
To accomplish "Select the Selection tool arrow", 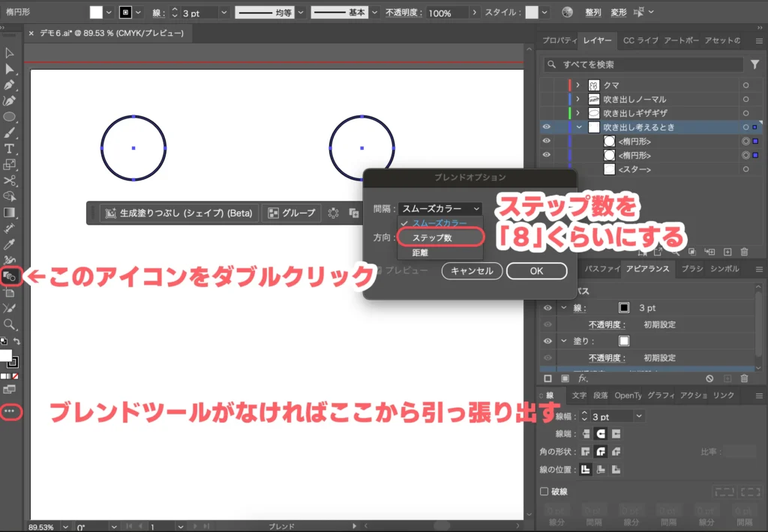I will click(10, 52).
